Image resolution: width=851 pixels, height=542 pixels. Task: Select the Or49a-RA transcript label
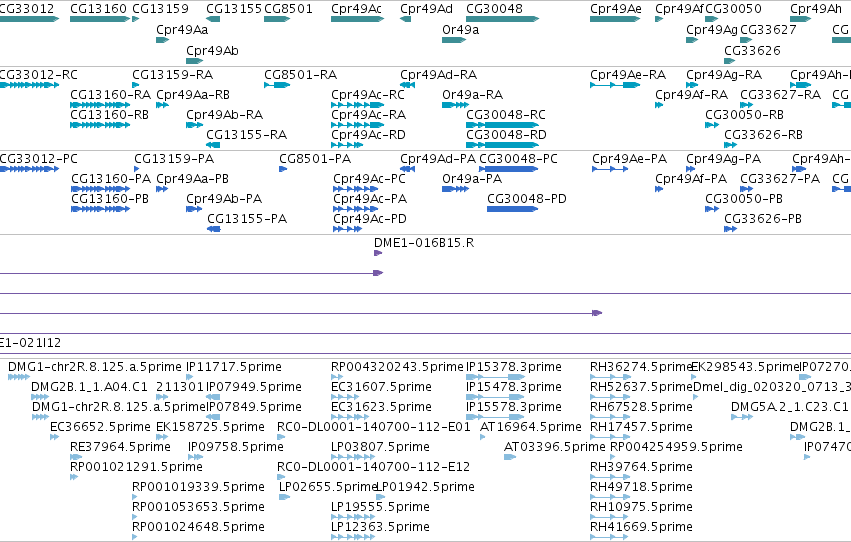pyautogui.click(x=472, y=94)
